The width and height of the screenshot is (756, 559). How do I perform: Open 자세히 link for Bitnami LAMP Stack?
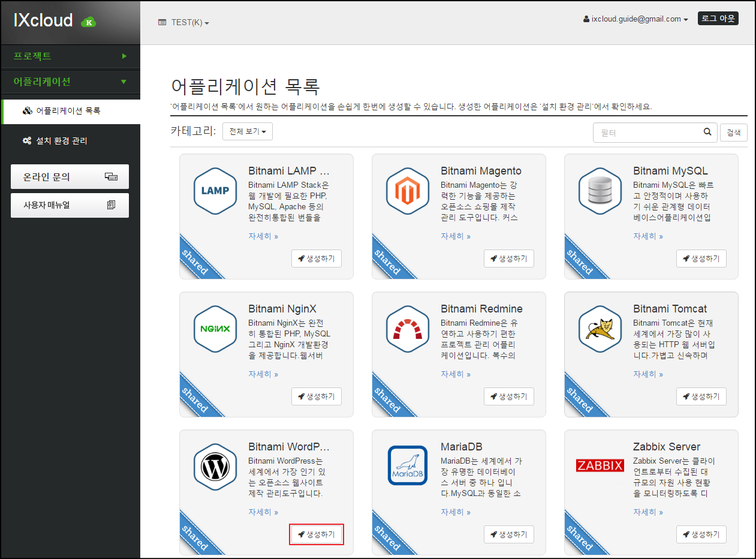point(263,236)
